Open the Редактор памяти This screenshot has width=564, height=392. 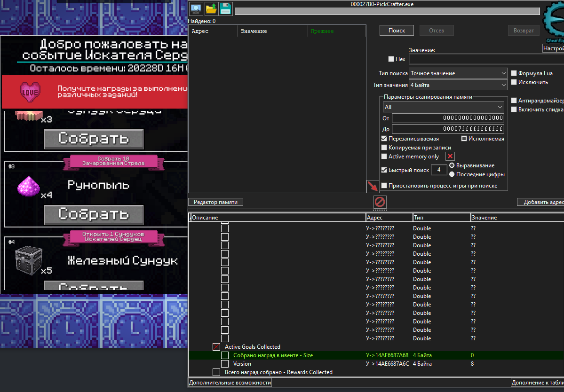[215, 202]
